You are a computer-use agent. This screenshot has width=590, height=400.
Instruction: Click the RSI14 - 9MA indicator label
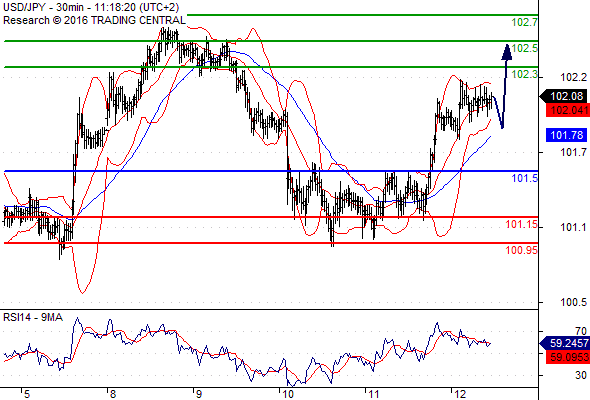(x=33, y=318)
